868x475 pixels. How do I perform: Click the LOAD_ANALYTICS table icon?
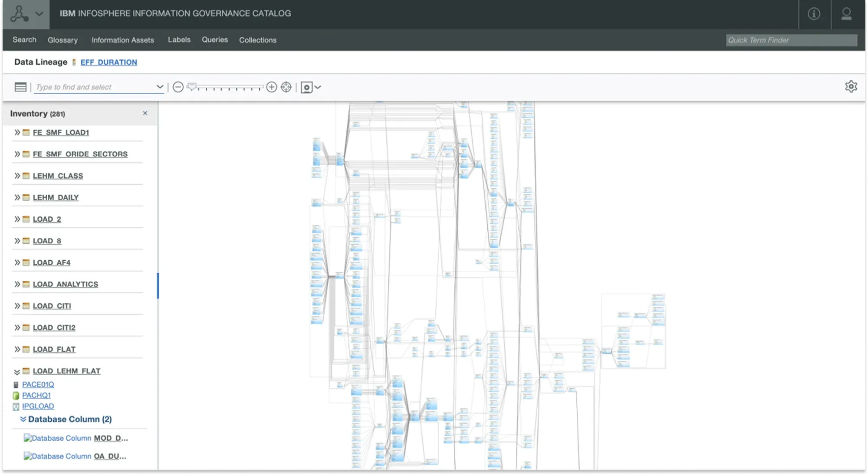click(x=26, y=284)
